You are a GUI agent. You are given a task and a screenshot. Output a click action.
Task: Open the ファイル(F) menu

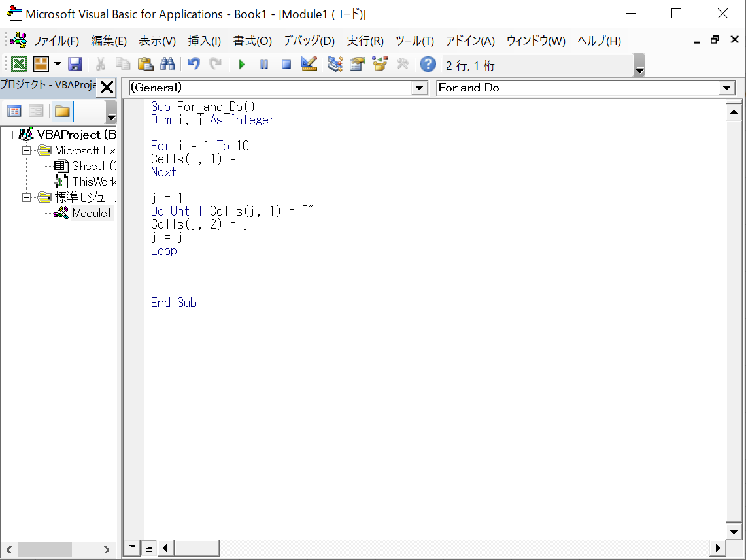56,41
